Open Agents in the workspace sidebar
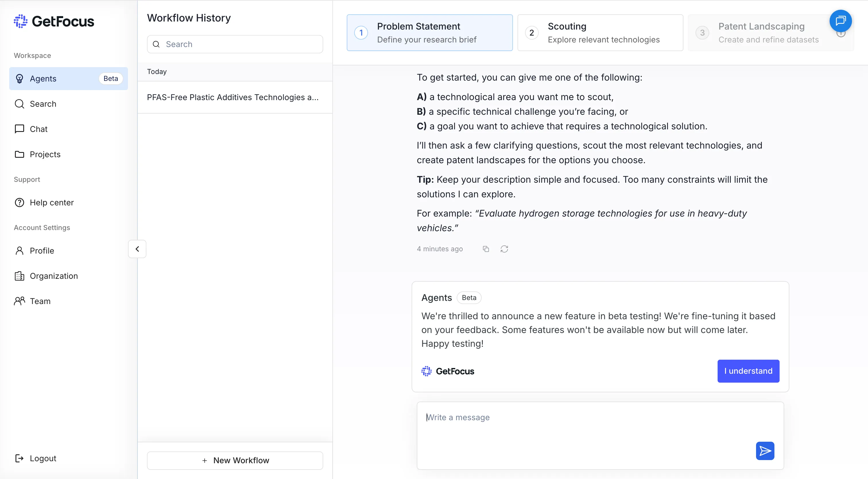The image size is (868, 479). tap(68, 78)
